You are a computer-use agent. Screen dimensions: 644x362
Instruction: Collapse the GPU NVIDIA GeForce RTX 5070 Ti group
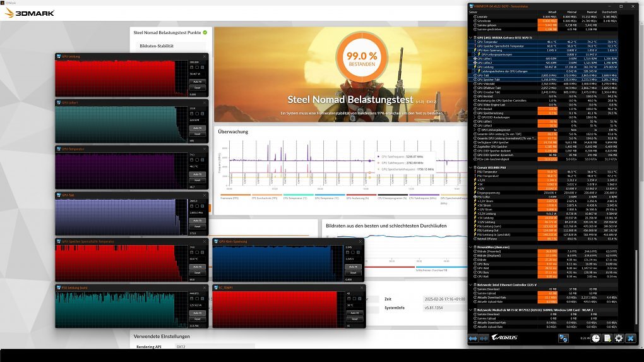coord(470,37)
